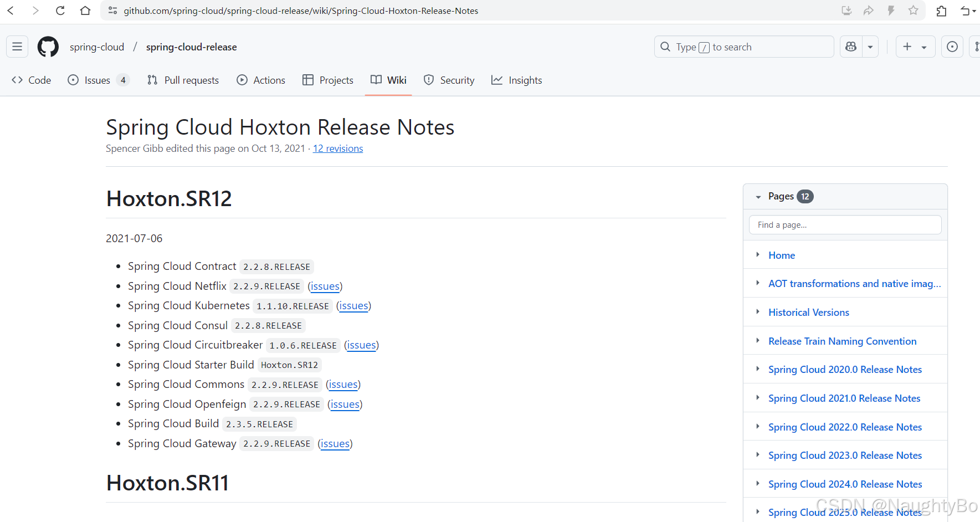Click the Hoxton.SR12 Starter Build version tag

click(x=289, y=365)
